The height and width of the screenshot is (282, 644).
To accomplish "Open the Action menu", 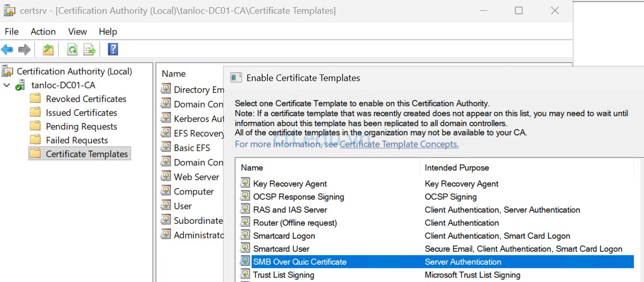I will click(x=43, y=32).
